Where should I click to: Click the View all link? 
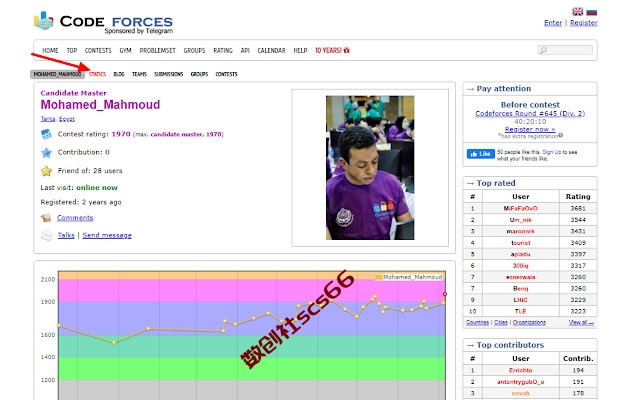(x=581, y=322)
